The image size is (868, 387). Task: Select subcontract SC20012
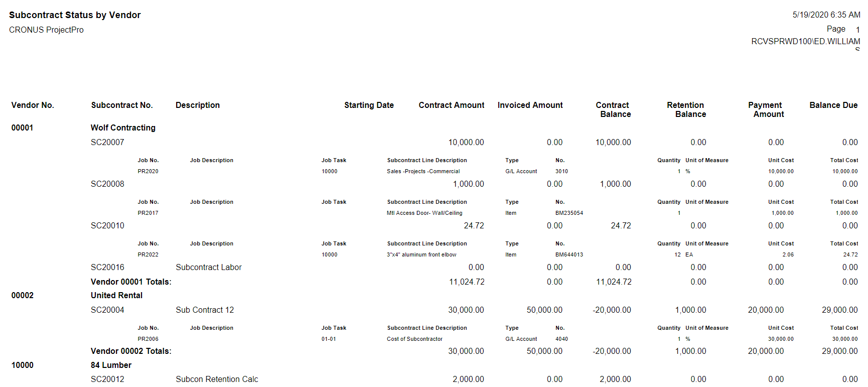(107, 379)
